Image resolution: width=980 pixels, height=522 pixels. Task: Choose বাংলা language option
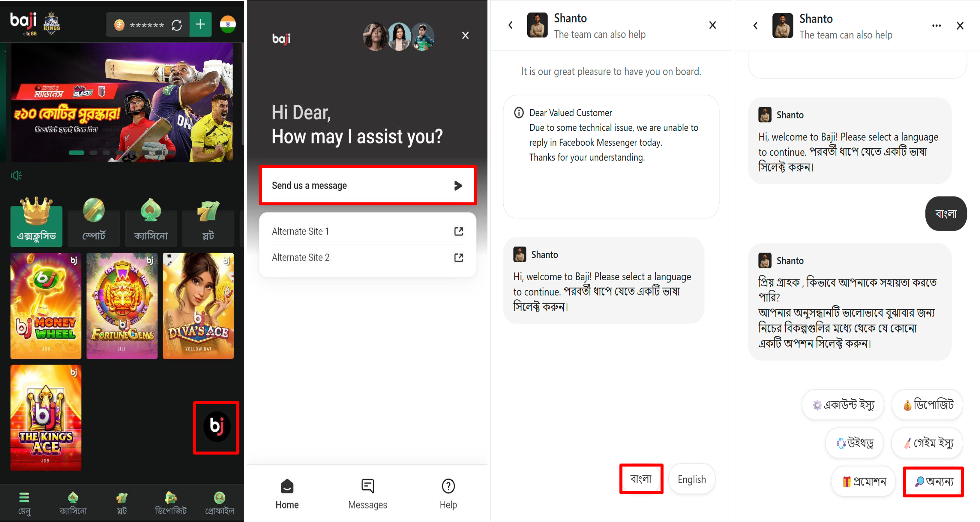click(x=641, y=479)
